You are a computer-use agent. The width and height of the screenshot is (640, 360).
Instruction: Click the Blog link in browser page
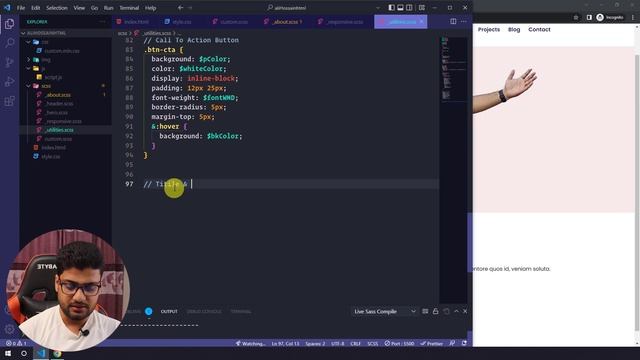pos(514,29)
